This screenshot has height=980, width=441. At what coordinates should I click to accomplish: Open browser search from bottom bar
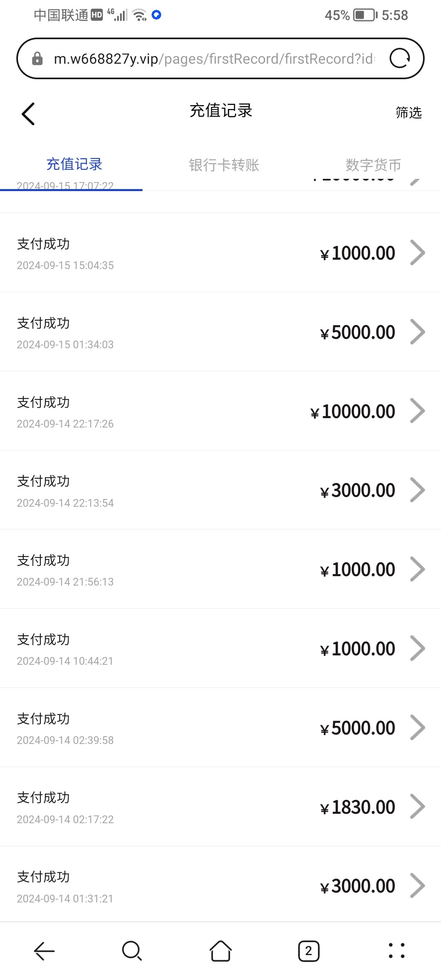click(x=132, y=951)
